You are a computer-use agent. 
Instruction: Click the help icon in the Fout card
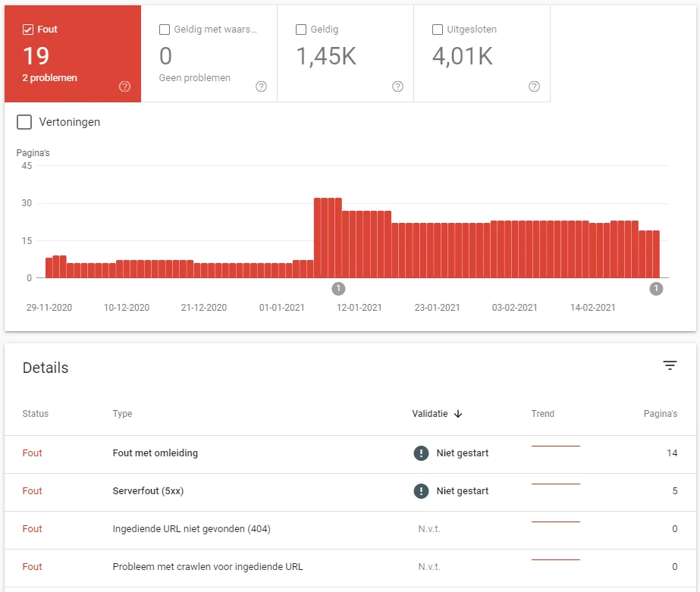pos(124,86)
